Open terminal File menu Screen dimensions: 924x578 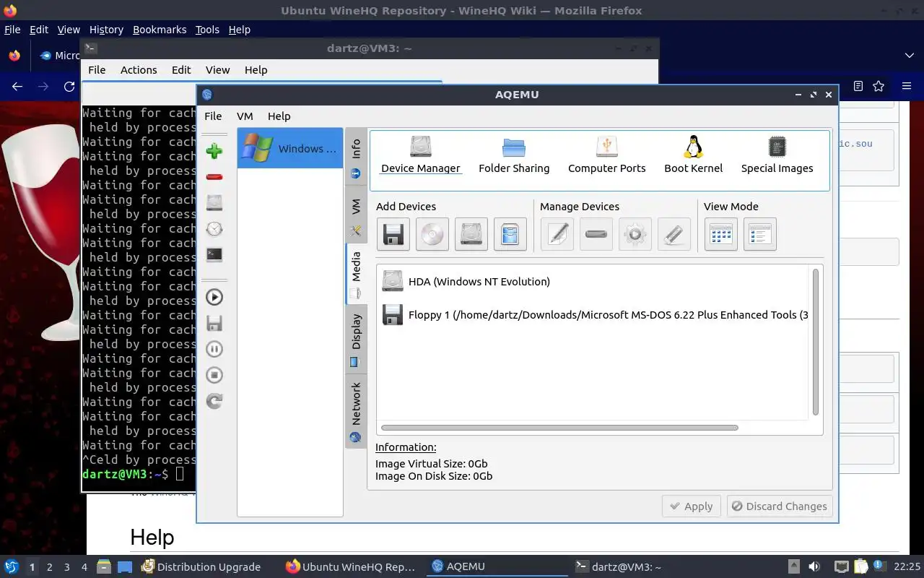(x=97, y=70)
